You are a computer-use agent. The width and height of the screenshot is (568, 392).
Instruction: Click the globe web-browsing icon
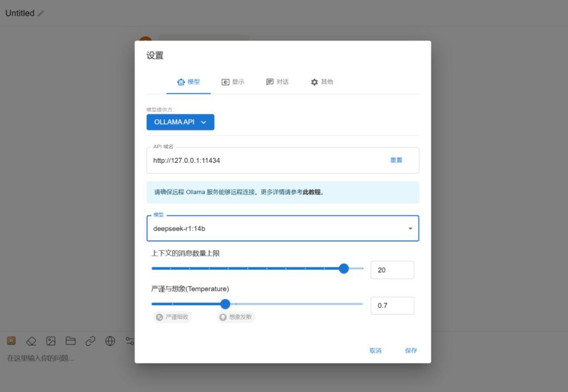110,341
